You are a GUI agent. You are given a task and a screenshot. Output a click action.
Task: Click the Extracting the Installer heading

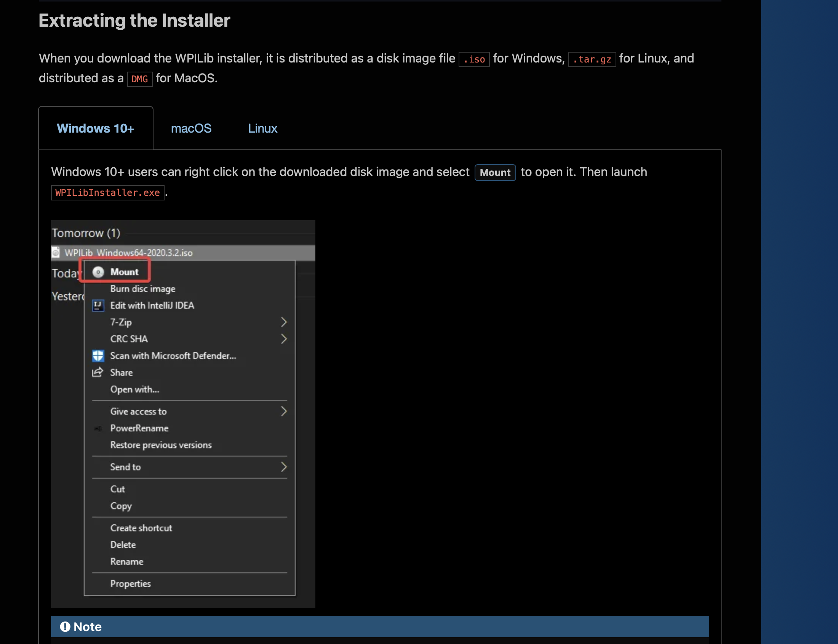pos(134,20)
